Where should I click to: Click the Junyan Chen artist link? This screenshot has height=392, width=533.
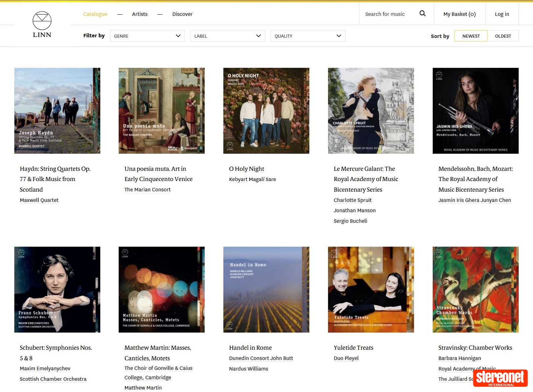(496, 200)
